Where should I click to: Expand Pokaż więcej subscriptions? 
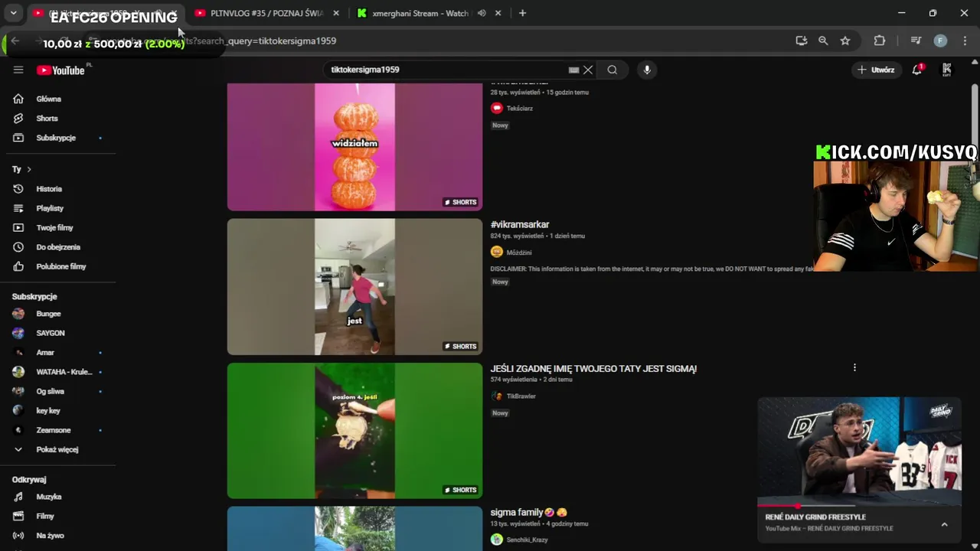[57, 449]
